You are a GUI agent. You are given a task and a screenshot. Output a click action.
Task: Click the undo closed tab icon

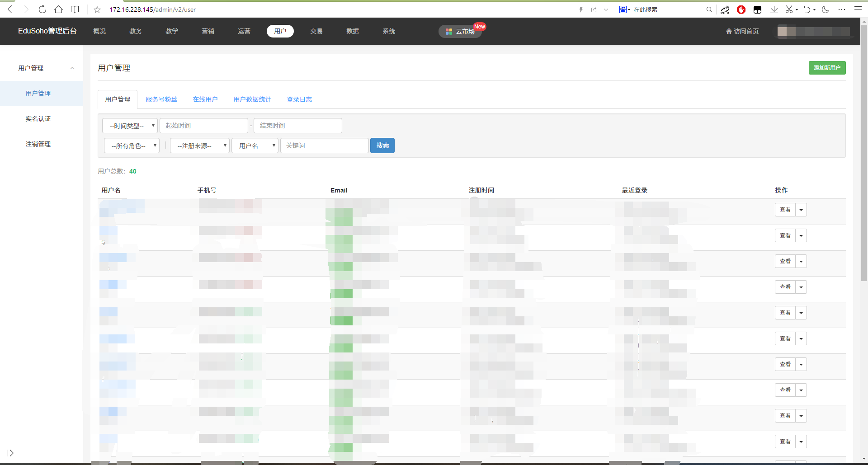807,9
